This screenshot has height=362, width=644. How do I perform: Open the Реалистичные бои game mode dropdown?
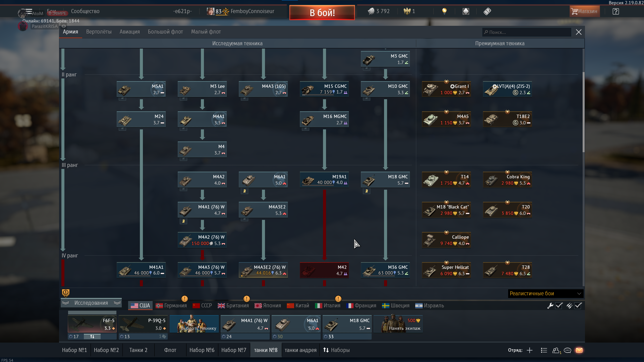point(546,294)
